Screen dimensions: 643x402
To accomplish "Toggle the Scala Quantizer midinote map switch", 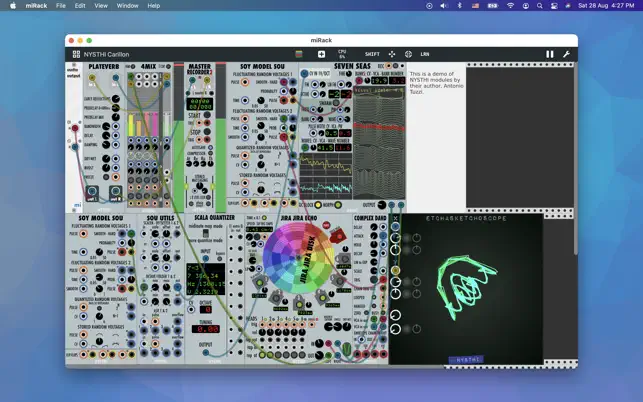I will click(205, 233).
